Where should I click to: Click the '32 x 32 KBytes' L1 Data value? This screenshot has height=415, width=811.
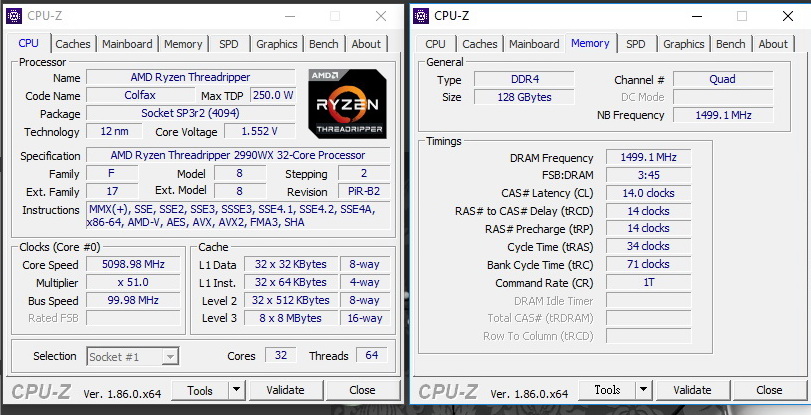(x=291, y=264)
